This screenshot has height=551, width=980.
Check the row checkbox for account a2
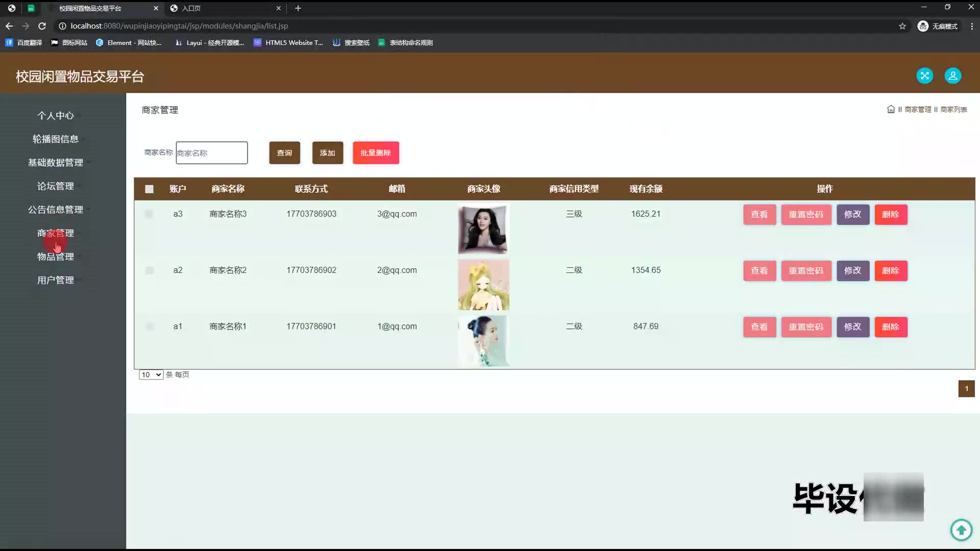coord(149,270)
